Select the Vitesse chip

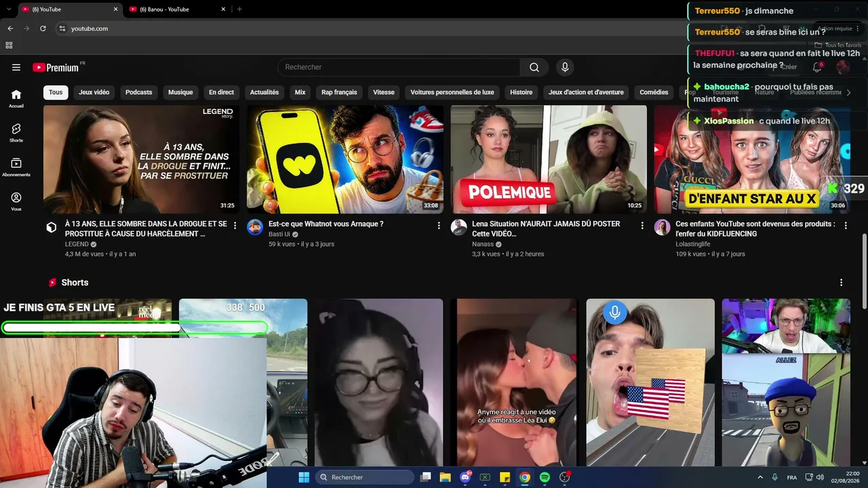pos(384,92)
